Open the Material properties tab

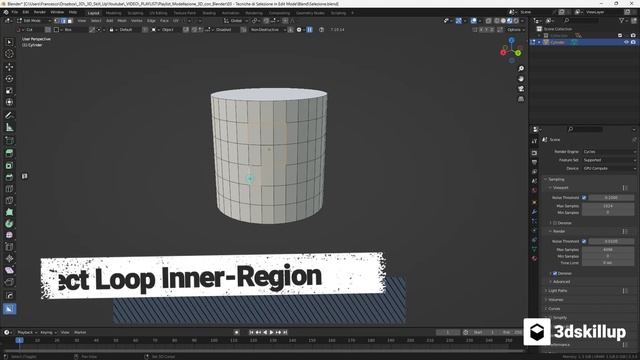pos(534,258)
